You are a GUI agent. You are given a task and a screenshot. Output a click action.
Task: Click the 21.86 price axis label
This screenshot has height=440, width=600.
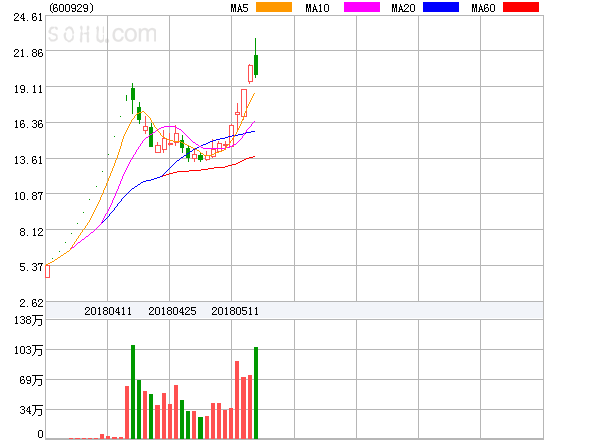point(28,53)
